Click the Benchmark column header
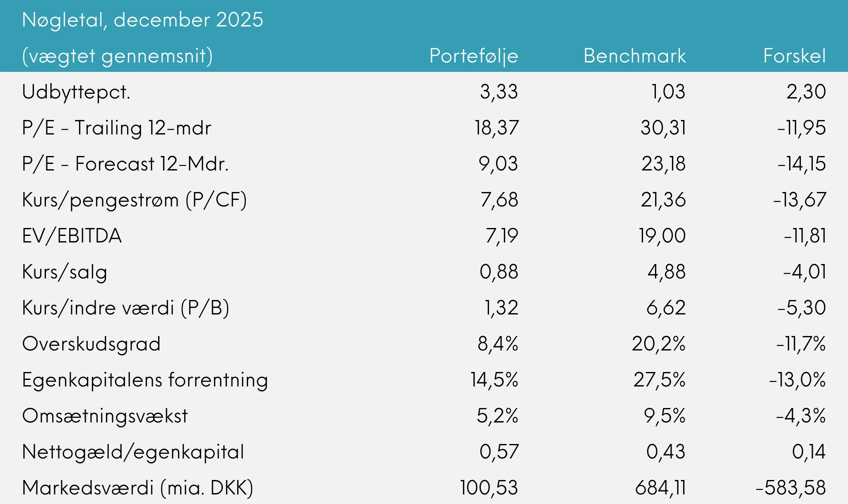Viewport: 848px width, 504px height. (634, 56)
